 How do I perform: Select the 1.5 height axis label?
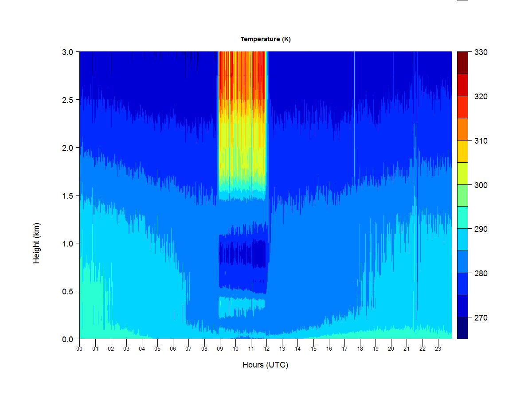pos(67,196)
